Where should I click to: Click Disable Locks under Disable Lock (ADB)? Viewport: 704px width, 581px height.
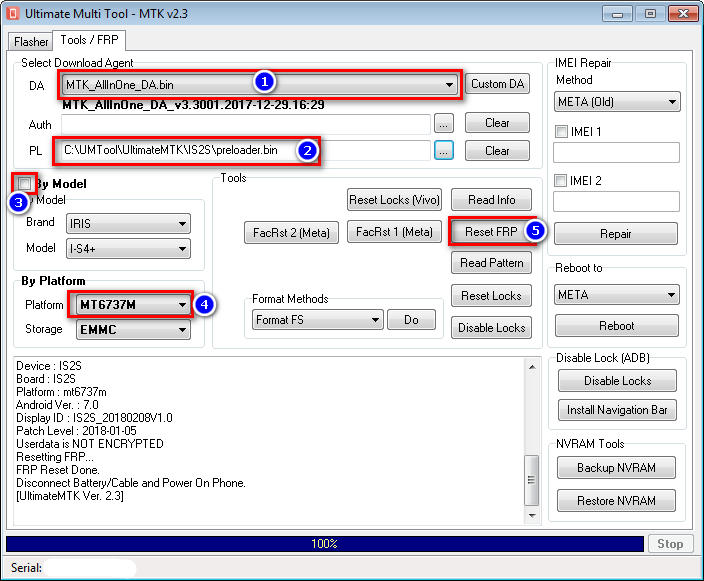click(x=617, y=381)
